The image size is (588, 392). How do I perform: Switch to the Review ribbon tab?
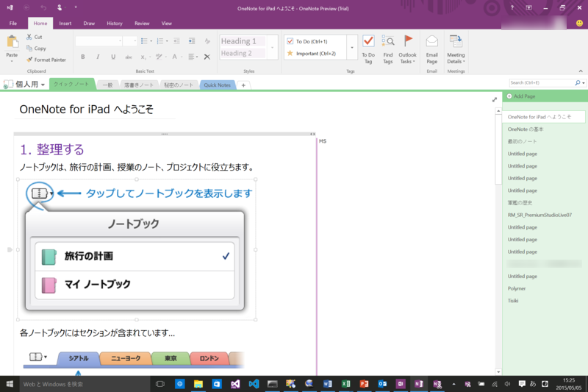[142, 24]
